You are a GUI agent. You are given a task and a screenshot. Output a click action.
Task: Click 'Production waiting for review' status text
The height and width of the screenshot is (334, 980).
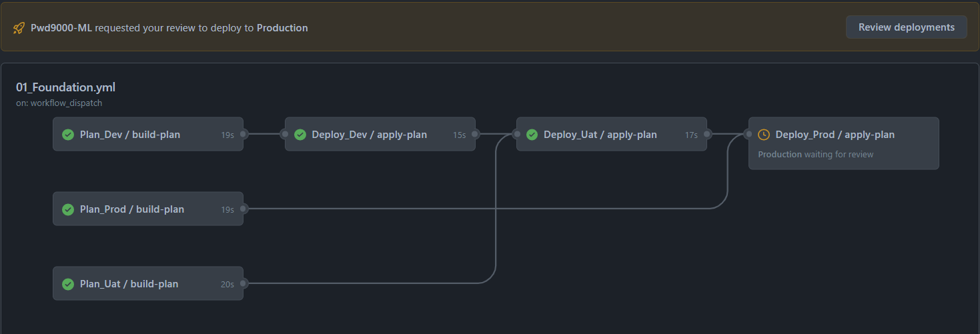[x=816, y=154]
